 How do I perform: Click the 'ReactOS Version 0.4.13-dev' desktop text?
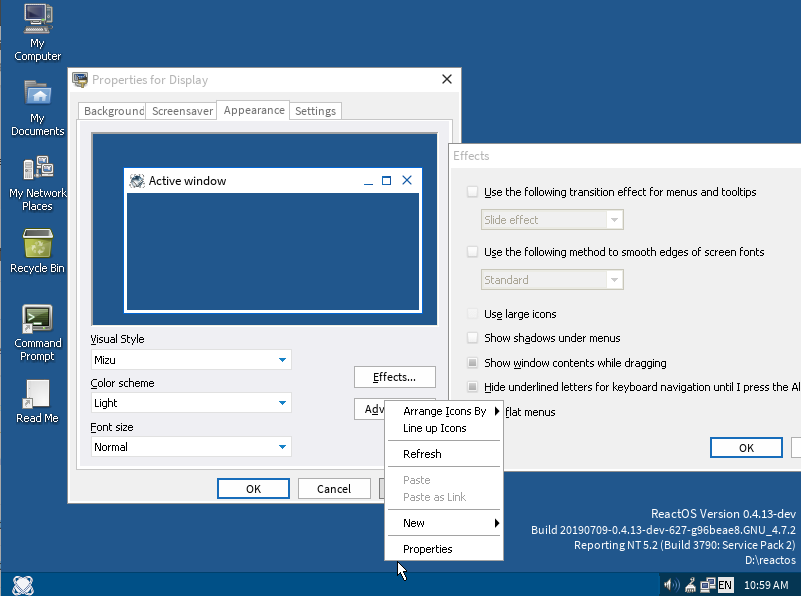click(723, 514)
